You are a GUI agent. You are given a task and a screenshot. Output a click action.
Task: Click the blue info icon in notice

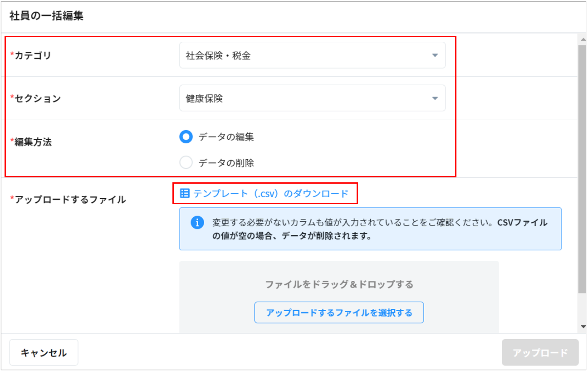(197, 223)
